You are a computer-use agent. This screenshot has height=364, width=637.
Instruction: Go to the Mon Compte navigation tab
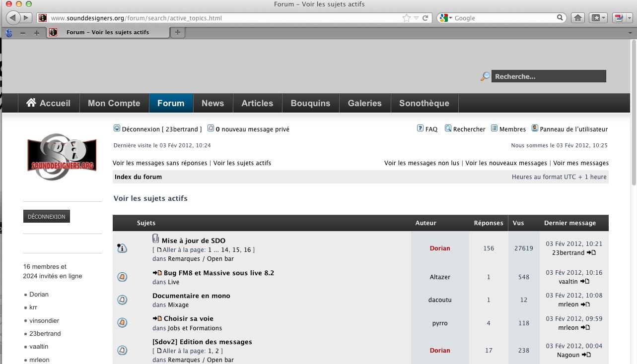(114, 103)
